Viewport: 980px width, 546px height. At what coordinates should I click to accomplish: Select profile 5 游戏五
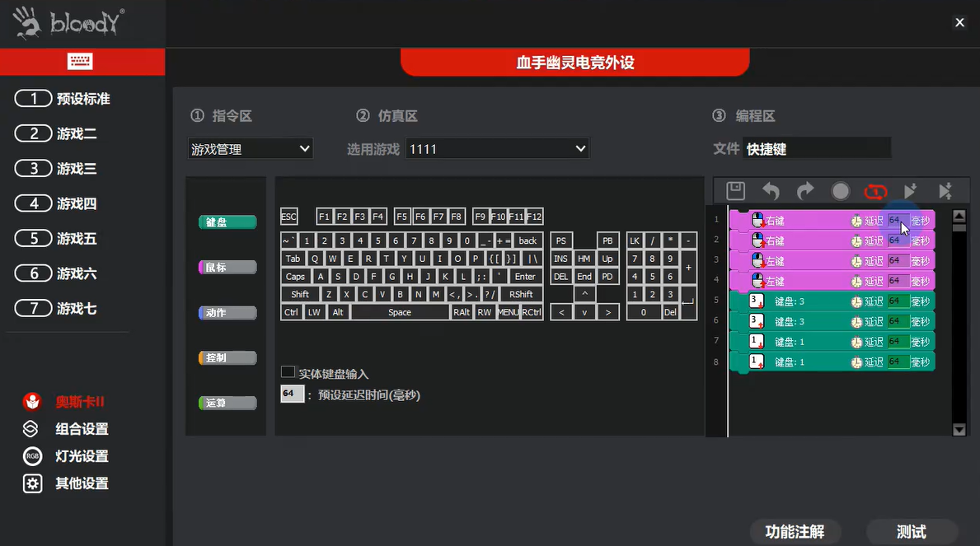[x=55, y=239]
